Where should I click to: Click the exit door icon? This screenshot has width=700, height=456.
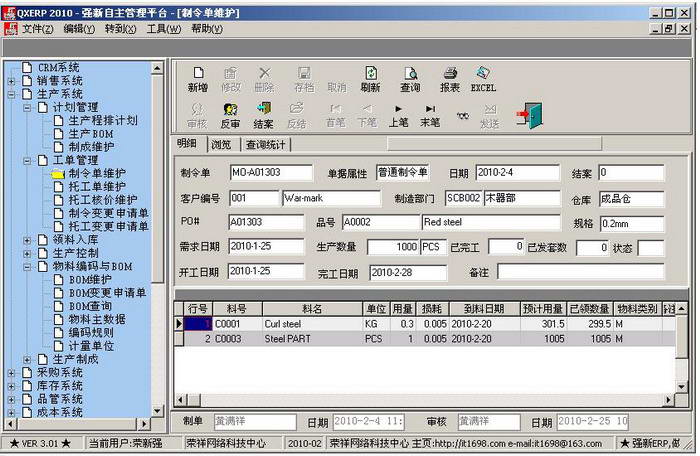[529, 116]
